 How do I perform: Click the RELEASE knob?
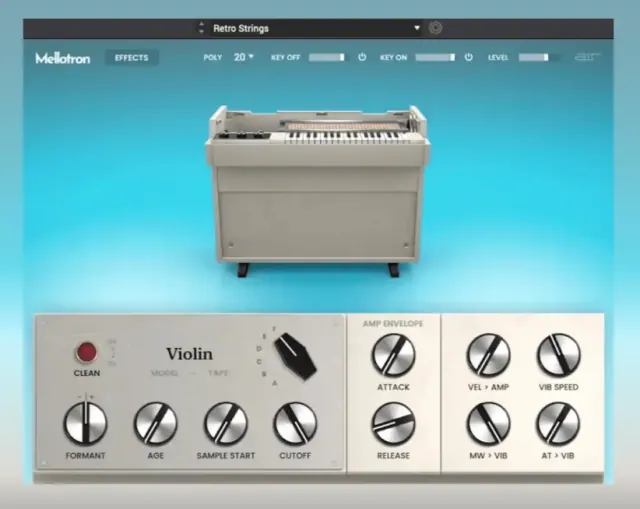coord(393,423)
